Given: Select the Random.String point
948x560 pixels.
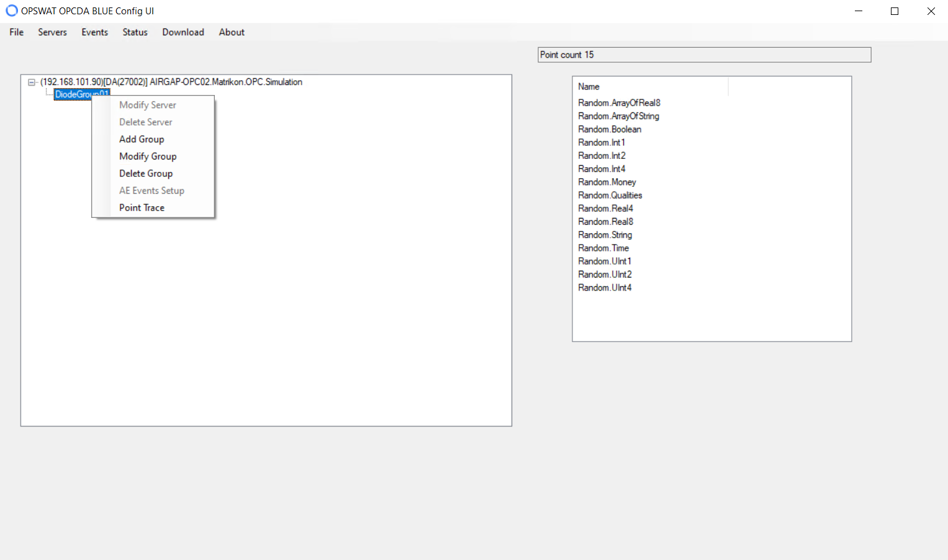Looking at the screenshot, I should 605,235.
